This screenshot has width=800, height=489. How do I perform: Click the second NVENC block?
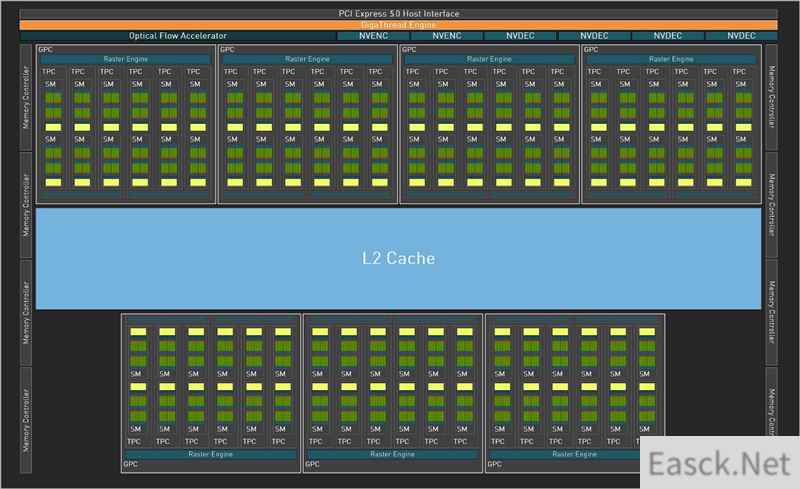click(x=447, y=36)
